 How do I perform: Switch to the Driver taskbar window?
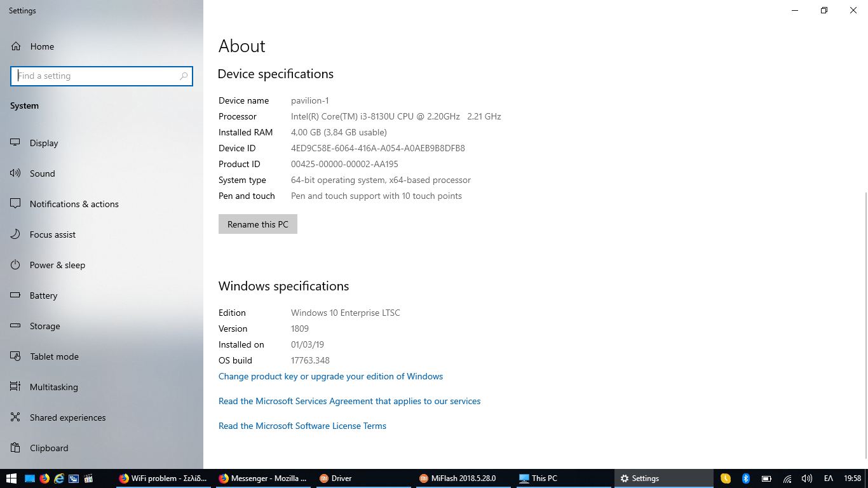click(x=363, y=478)
